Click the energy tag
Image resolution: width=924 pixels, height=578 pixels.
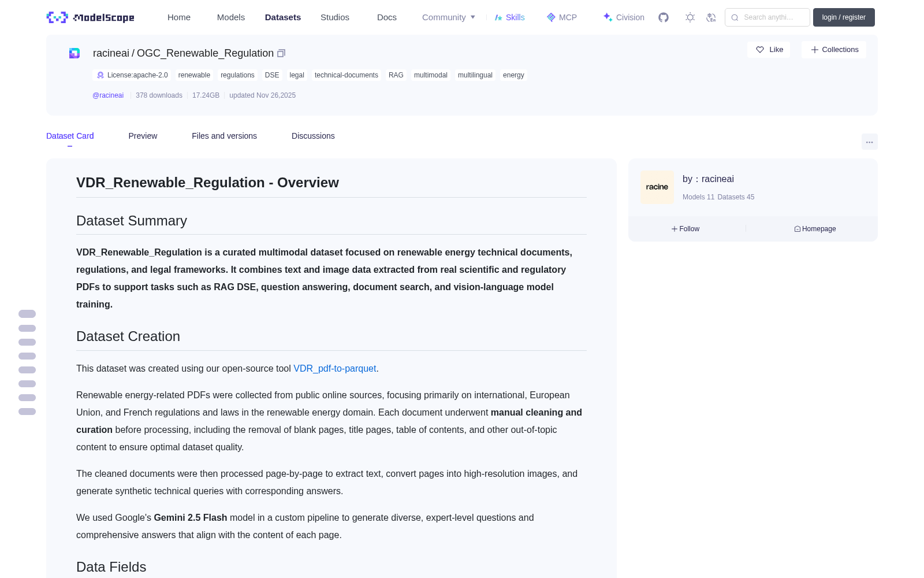click(x=513, y=75)
